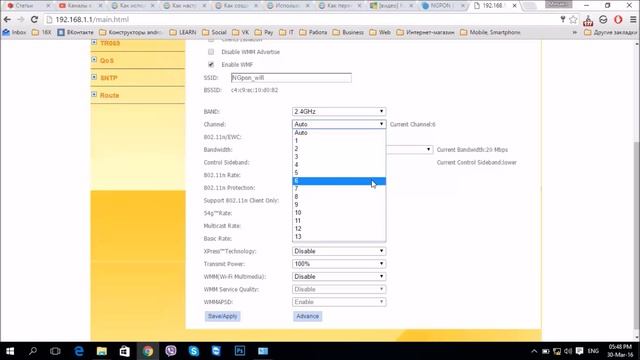
Task: Open Inbox bookmark
Action: click(14, 32)
